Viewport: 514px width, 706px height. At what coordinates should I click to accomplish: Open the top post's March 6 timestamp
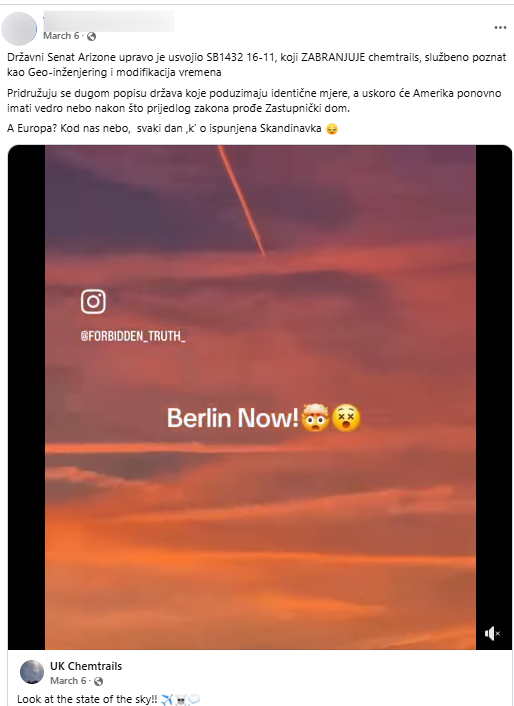pyautogui.click(x=61, y=36)
